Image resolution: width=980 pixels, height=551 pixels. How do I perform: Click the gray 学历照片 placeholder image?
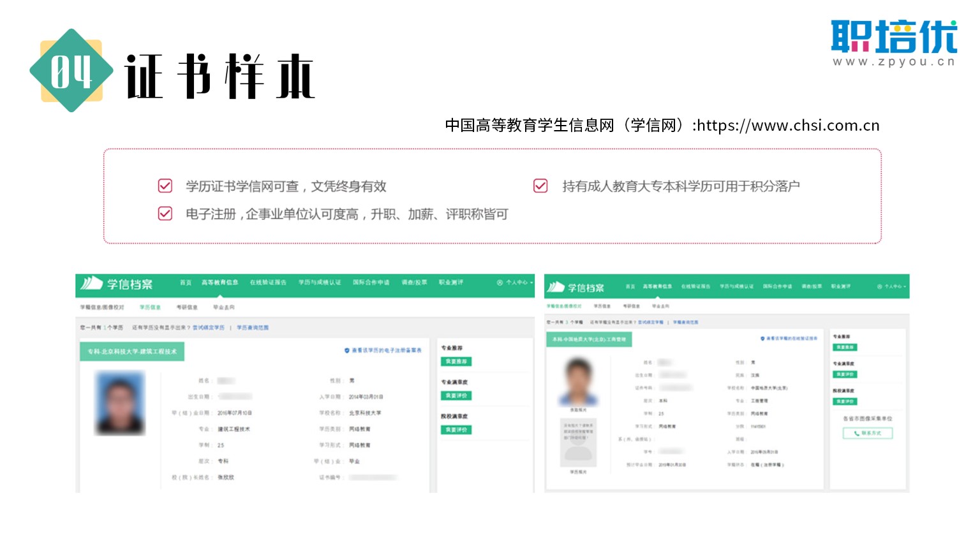[578, 442]
